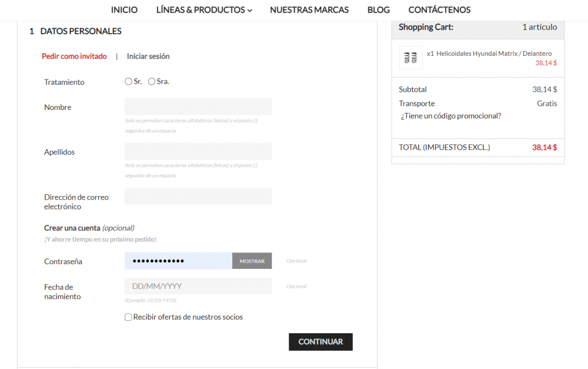The image size is (588, 369).
Task: Select the Sr. radio button
Action: pyautogui.click(x=128, y=82)
